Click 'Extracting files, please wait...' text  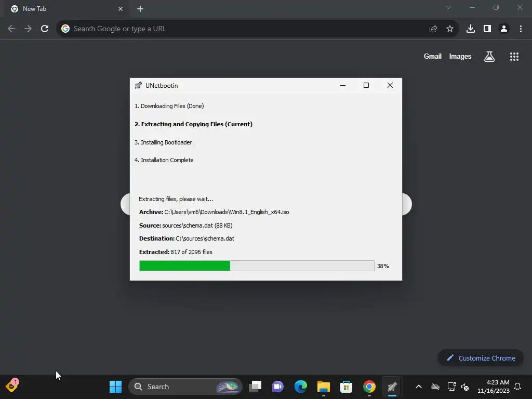[176, 199]
